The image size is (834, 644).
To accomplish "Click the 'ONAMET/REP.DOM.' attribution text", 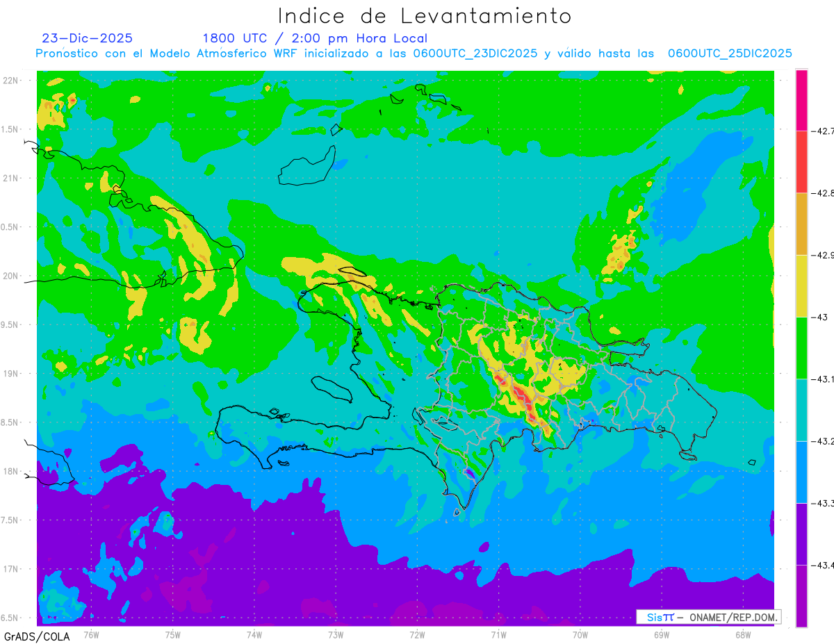I will pos(733,617).
